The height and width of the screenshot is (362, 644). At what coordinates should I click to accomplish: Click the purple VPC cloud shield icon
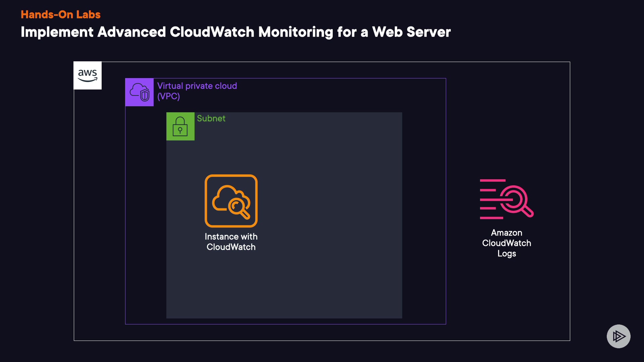pos(140,92)
